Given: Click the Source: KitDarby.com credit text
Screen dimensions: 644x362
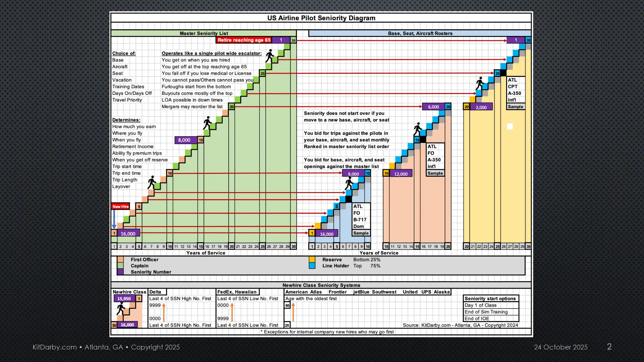Looking at the screenshot, I should pos(460,325).
